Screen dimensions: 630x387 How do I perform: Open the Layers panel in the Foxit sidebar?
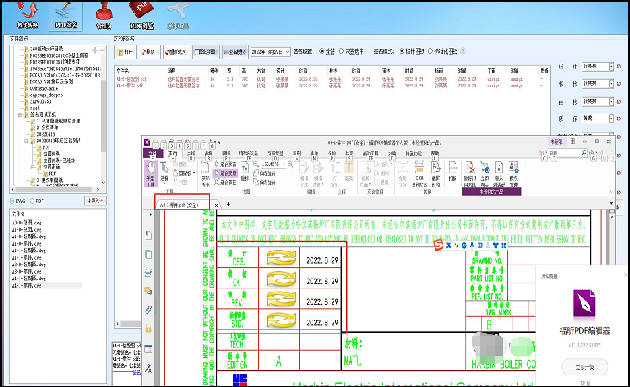[148, 273]
